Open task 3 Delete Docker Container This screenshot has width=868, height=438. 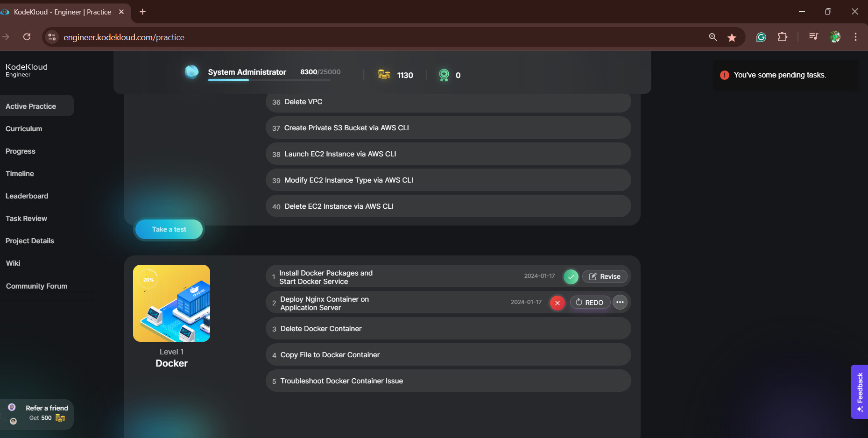(448, 329)
